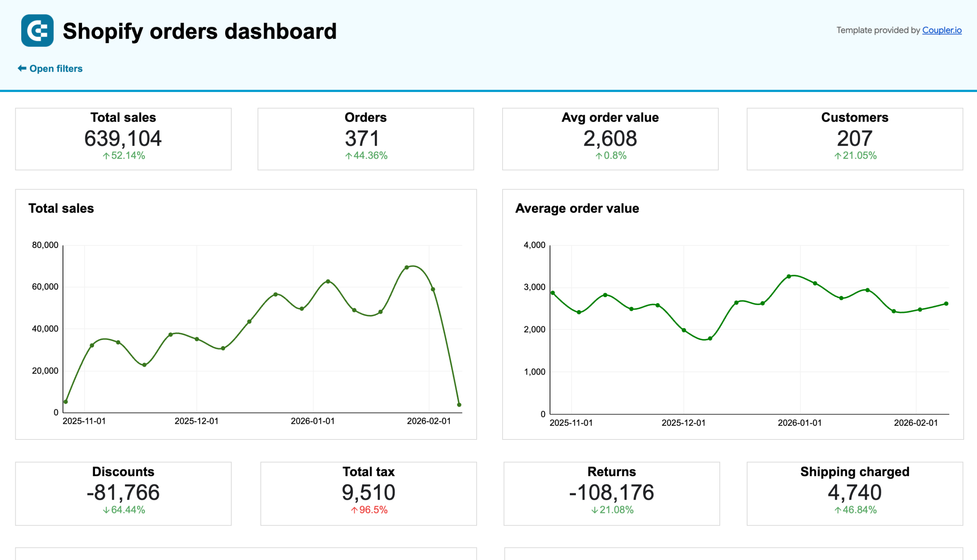Image resolution: width=977 pixels, height=560 pixels.
Task: Select the Discounts -81,766 value
Action: (x=123, y=493)
